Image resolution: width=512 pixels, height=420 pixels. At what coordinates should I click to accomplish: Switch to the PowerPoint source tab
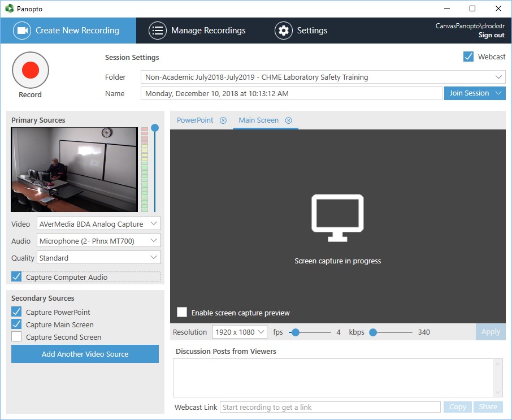click(x=194, y=120)
